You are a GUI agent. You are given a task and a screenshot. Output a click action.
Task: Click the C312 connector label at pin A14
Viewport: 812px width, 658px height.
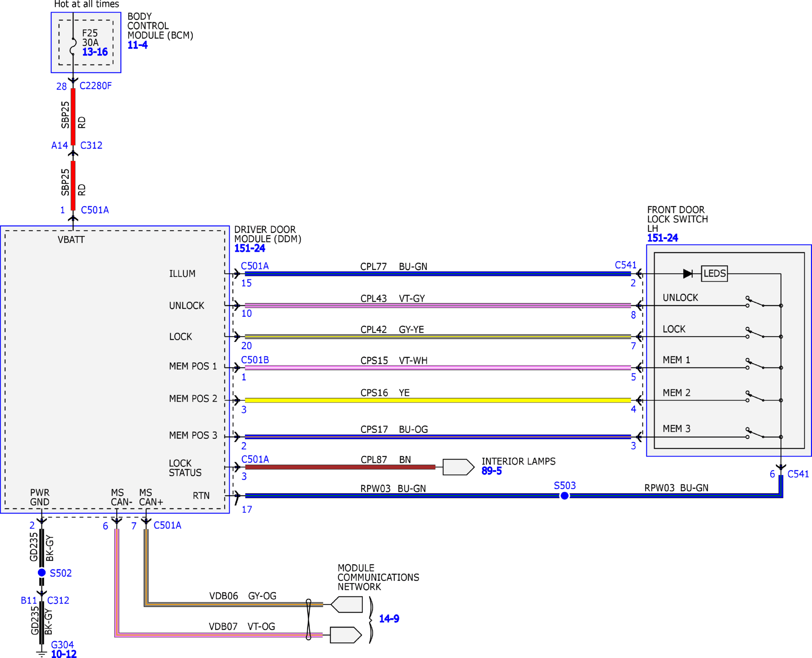coord(91,146)
